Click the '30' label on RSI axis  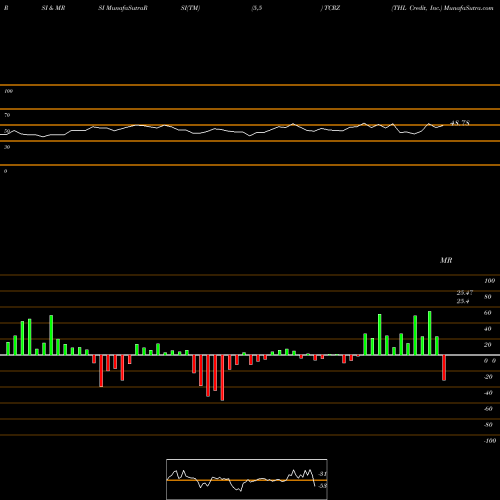pos(7,147)
